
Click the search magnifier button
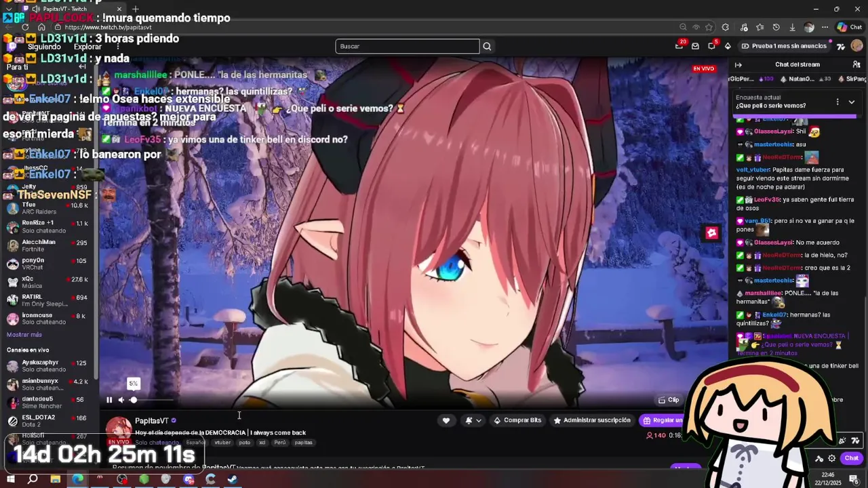pyautogui.click(x=487, y=46)
